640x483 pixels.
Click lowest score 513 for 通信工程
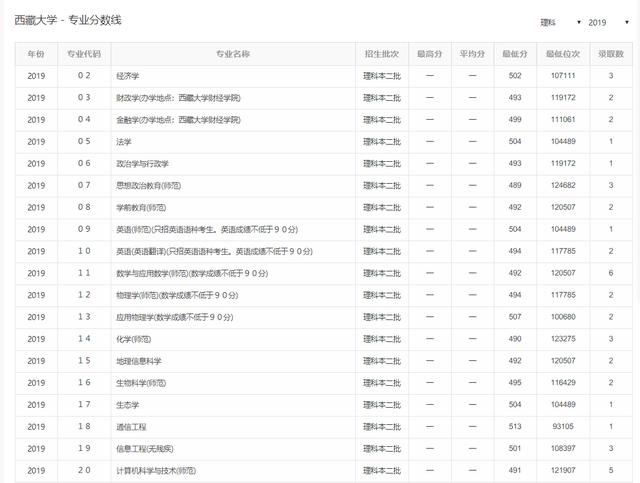point(515,427)
